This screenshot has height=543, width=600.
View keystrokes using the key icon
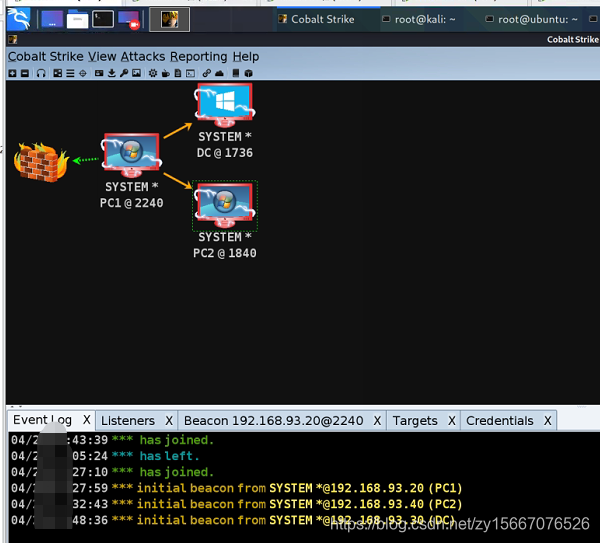pos(124,73)
